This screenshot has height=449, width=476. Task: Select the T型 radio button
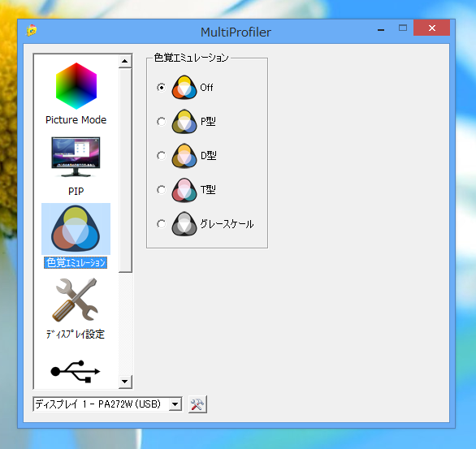pos(161,190)
